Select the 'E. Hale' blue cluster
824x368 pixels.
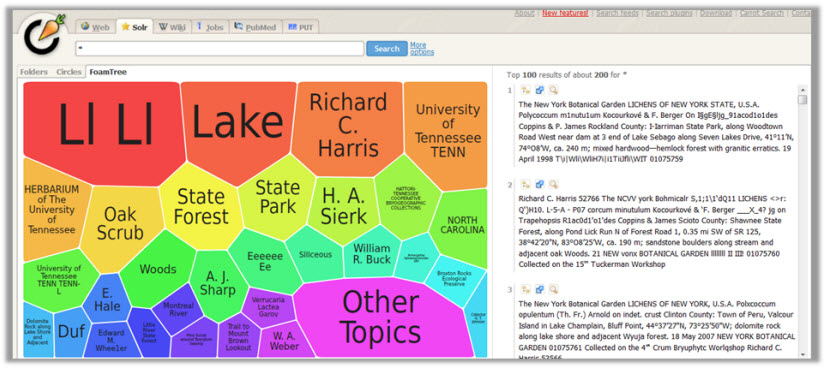107,300
